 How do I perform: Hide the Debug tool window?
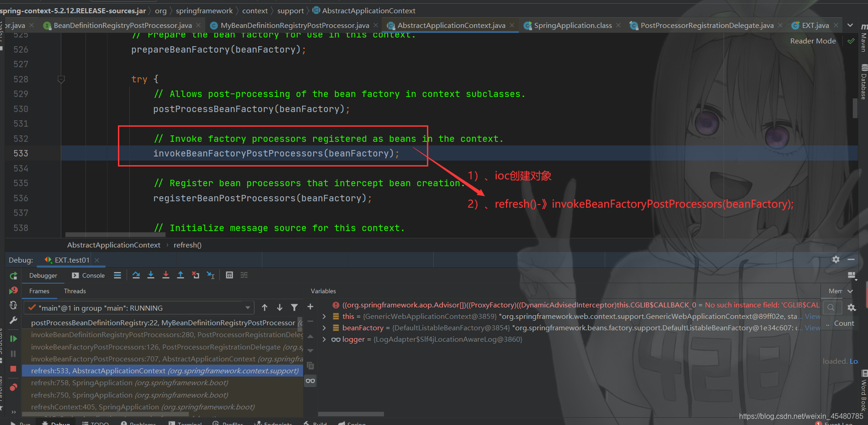851,259
